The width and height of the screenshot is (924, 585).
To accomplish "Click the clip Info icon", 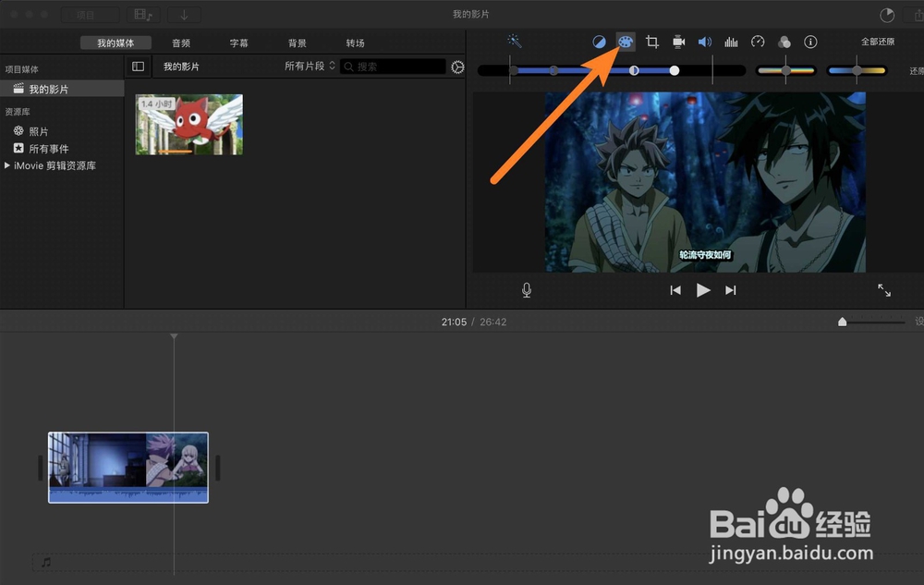I will point(810,42).
